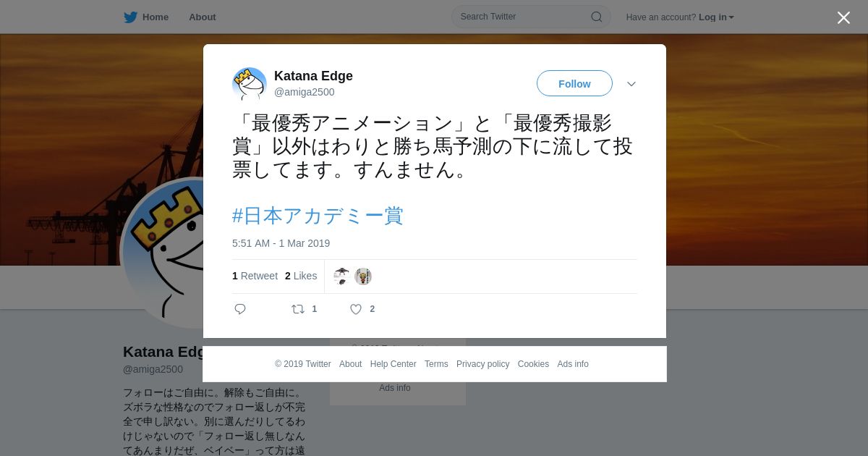868x456 pixels.
Task: Open About in top navigation
Action: [x=203, y=17]
